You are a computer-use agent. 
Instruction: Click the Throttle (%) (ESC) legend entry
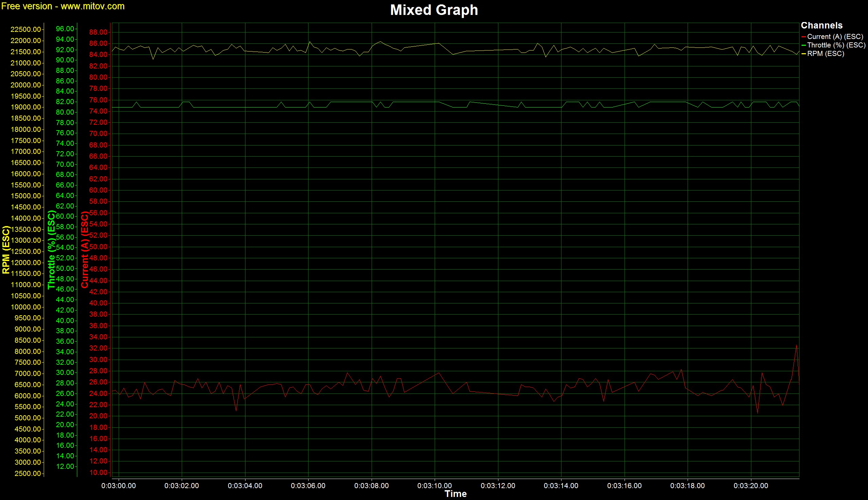836,45
